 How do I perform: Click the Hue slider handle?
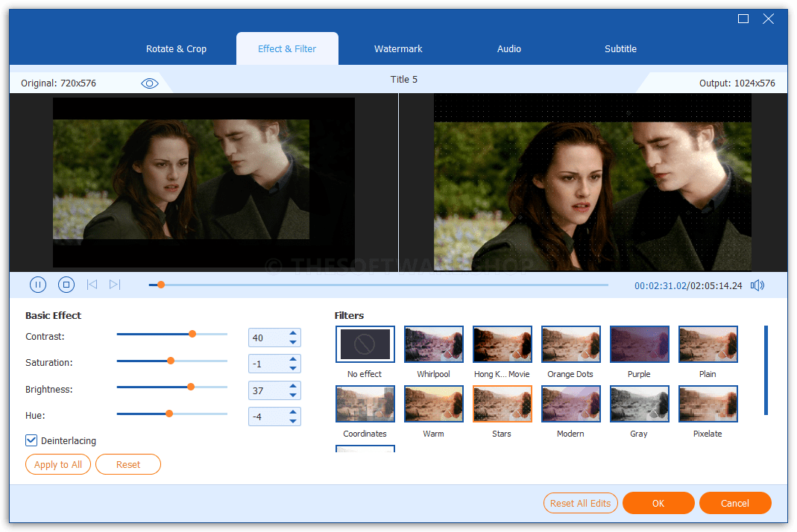point(169,414)
